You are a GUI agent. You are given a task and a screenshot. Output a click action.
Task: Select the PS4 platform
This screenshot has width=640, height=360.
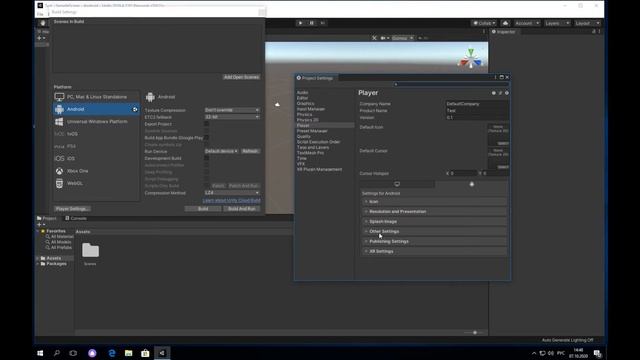point(96,146)
